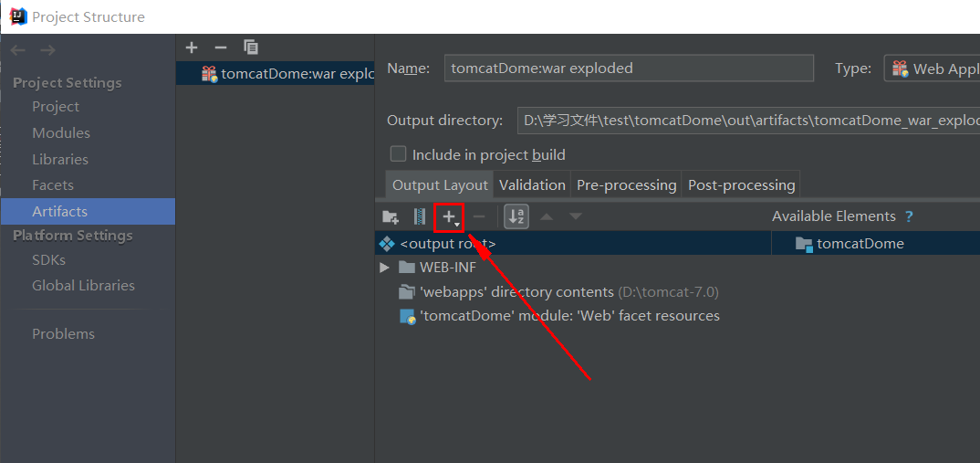The image size is (980, 463).
Task: Click the create directory icon
Action: [391, 217]
